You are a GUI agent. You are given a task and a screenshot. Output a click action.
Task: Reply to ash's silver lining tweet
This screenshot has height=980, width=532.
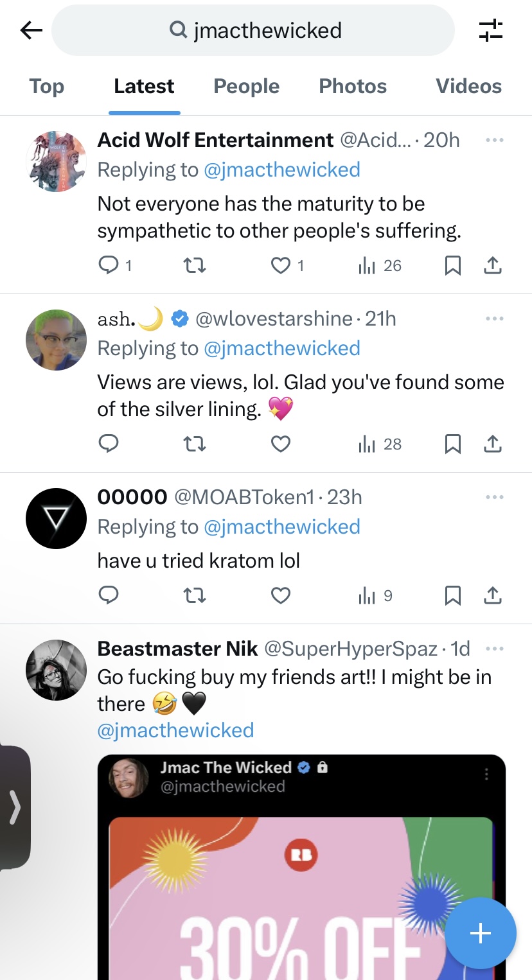point(109,444)
